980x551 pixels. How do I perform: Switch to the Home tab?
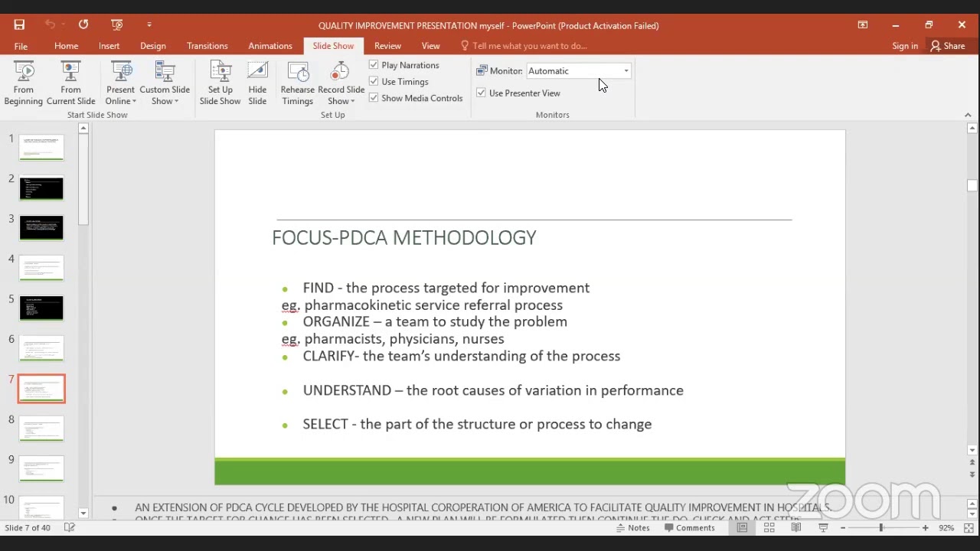(x=66, y=46)
